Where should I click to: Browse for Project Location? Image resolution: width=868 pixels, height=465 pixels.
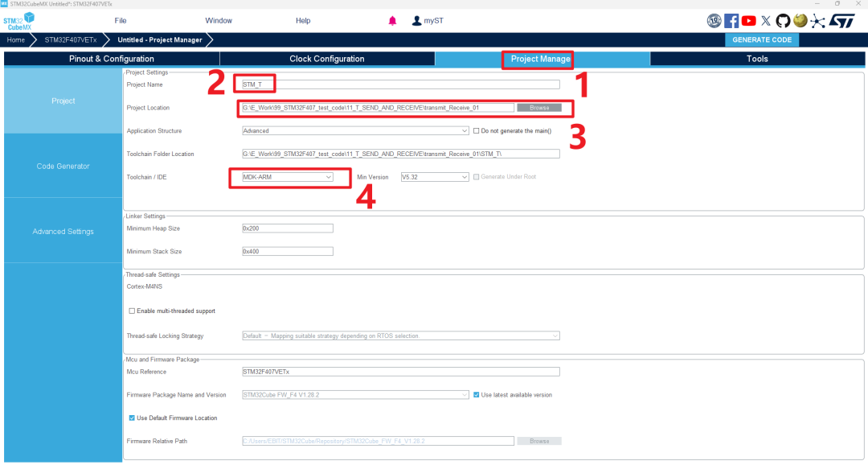coord(539,108)
